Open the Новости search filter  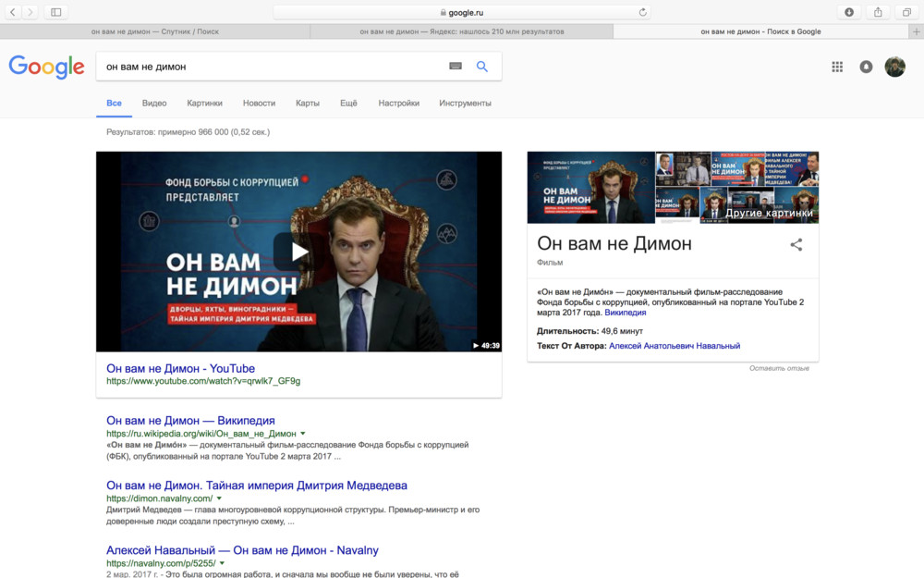[x=260, y=104]
